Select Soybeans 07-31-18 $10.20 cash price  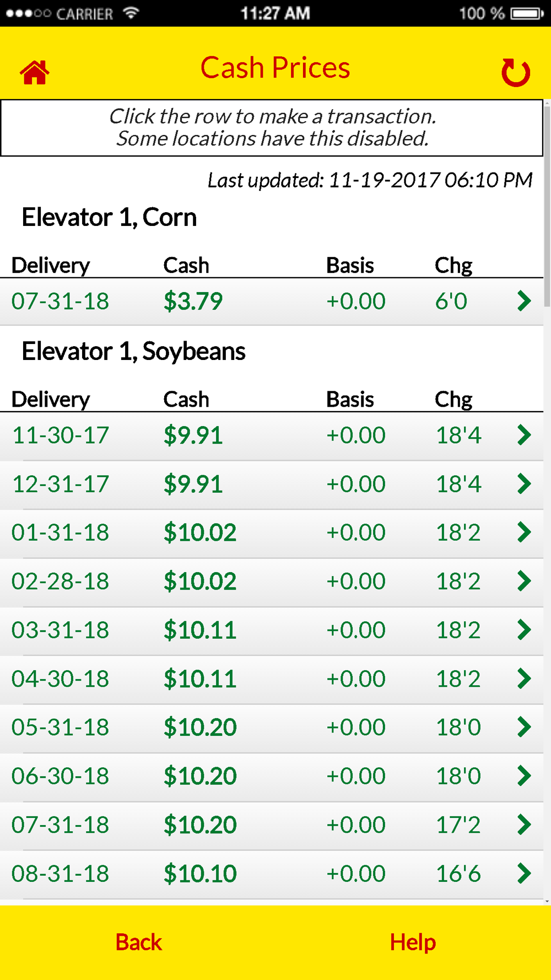tap(200, 825)
